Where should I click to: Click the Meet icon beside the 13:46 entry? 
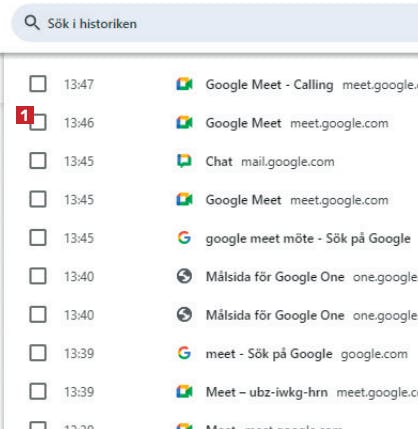[184, 123]
